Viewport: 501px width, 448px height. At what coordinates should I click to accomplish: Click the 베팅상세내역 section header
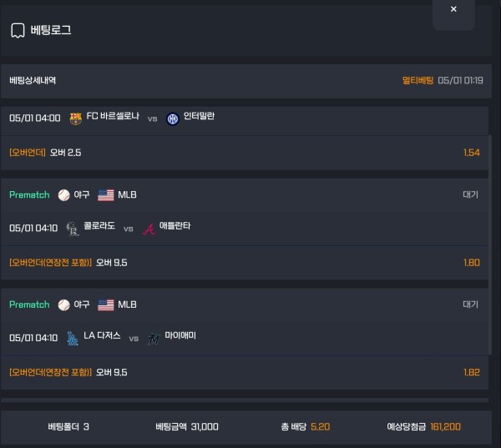pyautogui.click(x=33, y=80)
